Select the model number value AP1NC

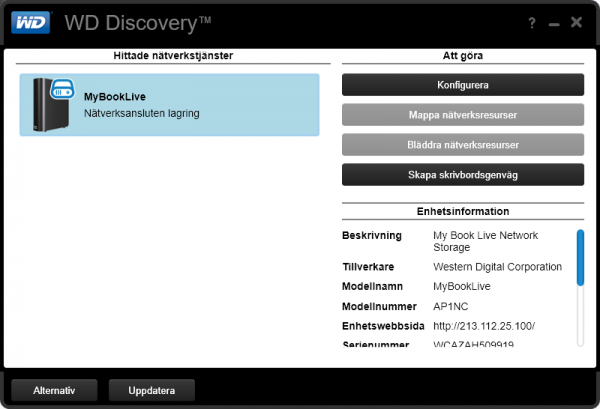(450, 306)
